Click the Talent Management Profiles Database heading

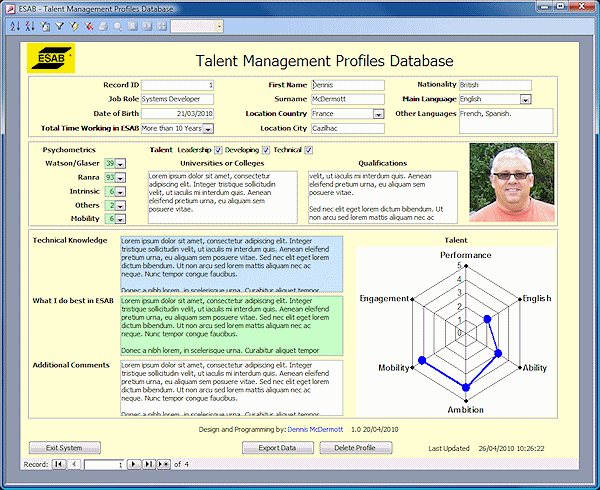click(324, 61)
